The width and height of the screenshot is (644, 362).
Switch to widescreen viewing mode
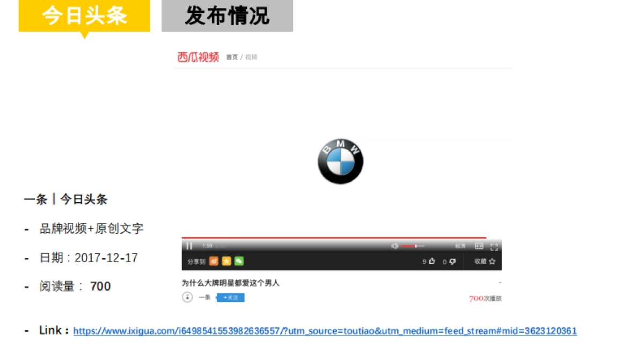coord(478,246)
